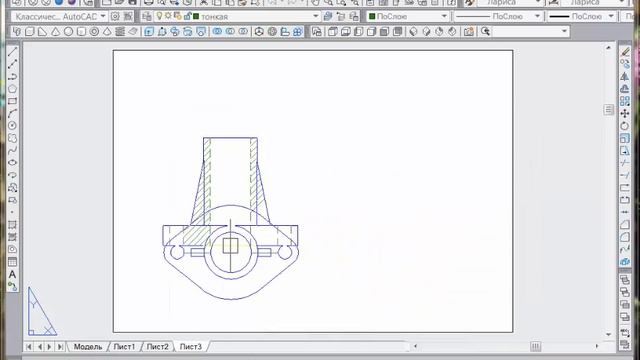The width and height of the screenshot is (640, 360).
Task: Expand the empty visual styles dropdown
Action: pos(564,31)
